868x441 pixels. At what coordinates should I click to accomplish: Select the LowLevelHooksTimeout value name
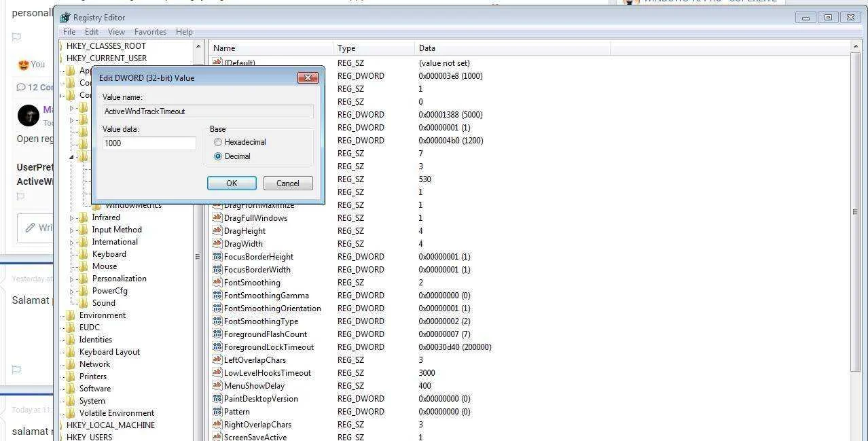(x=267, y=373)
